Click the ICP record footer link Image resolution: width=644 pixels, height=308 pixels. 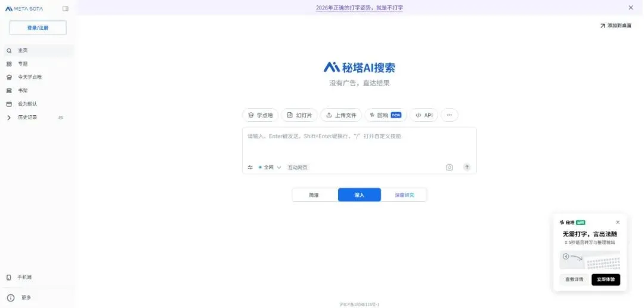coord(360,304)
